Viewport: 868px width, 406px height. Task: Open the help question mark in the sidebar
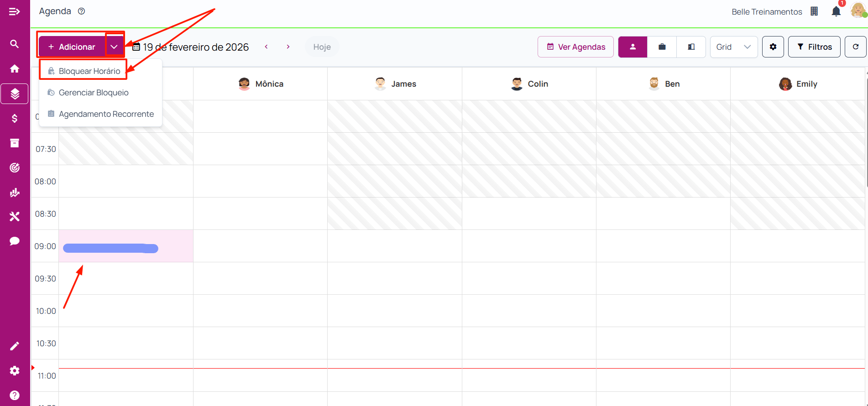coord(15,395)
